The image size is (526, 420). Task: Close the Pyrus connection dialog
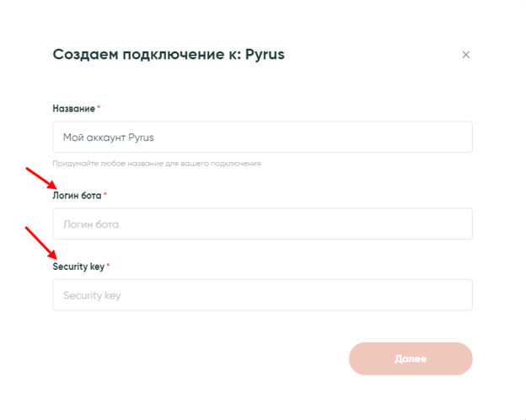pyautogui.click(x=466, y=55)
